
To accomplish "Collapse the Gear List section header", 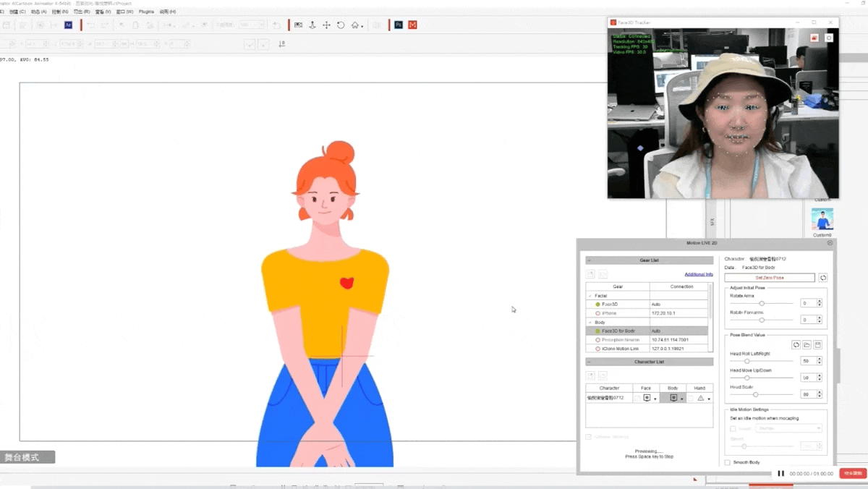I will pos(590,260).
